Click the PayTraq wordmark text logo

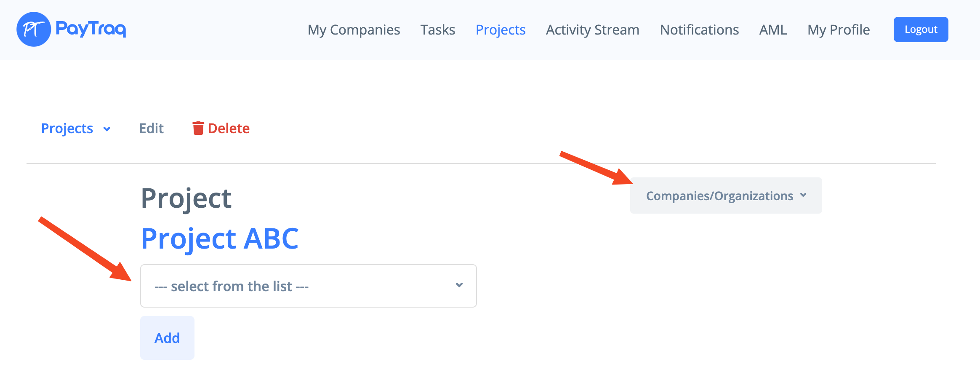(91, 29)
